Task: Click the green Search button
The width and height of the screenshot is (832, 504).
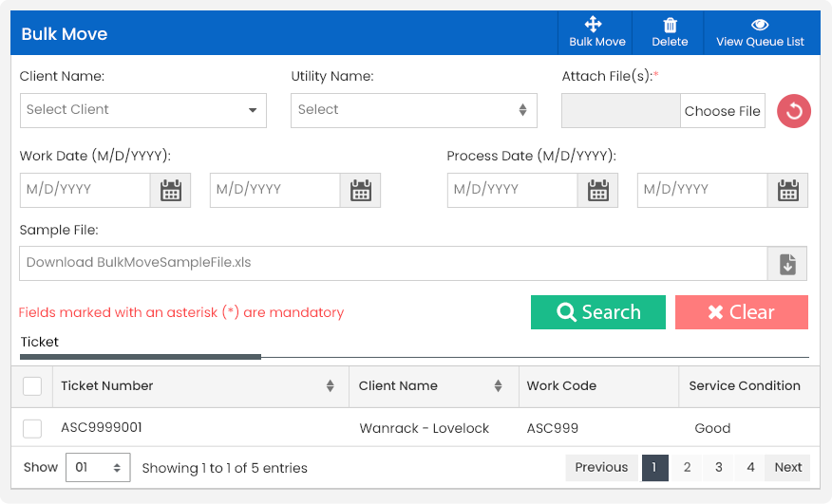Action: click(x=598, y=312)
